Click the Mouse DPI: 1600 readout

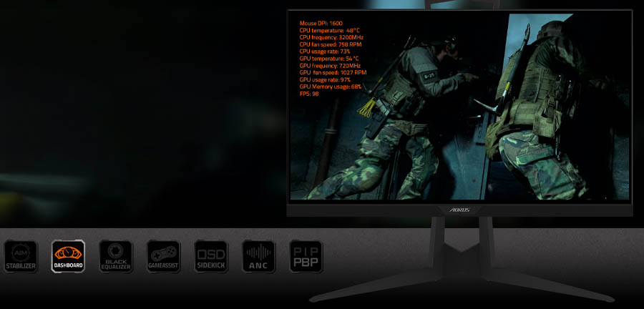321,24
